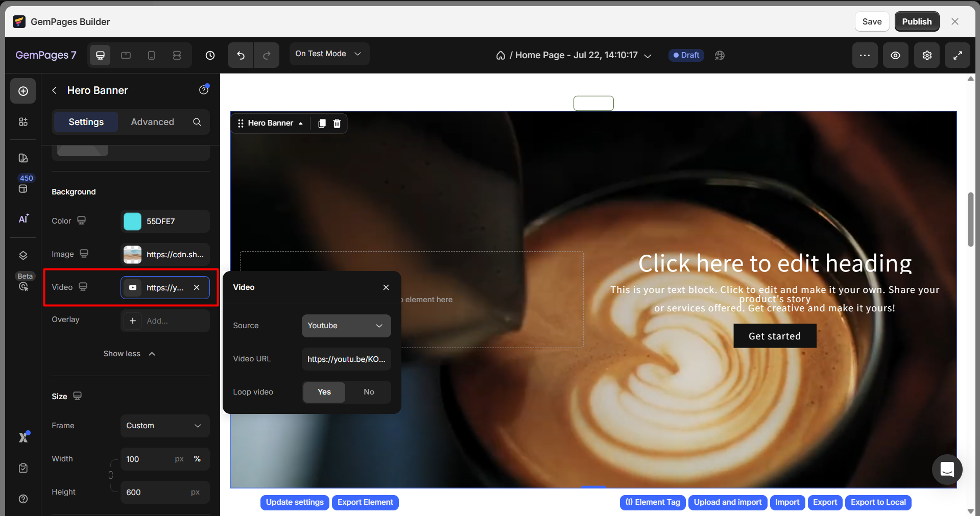Click the 55DFE7 background color swatch

[133, 222]
